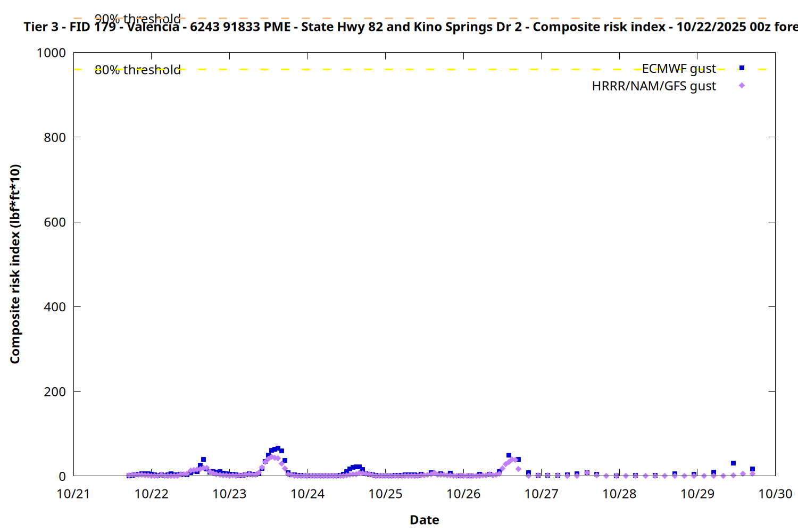Click the 80% threshold label
Image resolution: width=798 pixels, height=532 pixels.
tap(137, 70)
